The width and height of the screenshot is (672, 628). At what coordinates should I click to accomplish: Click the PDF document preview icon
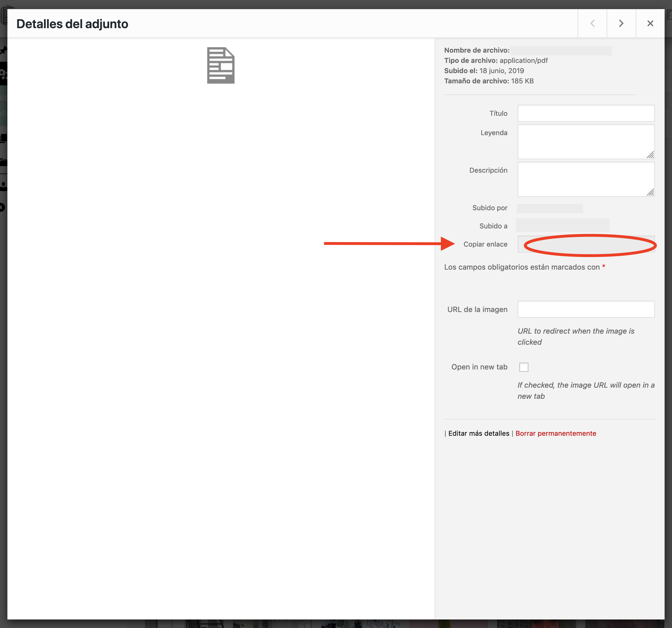click(220, 65)
